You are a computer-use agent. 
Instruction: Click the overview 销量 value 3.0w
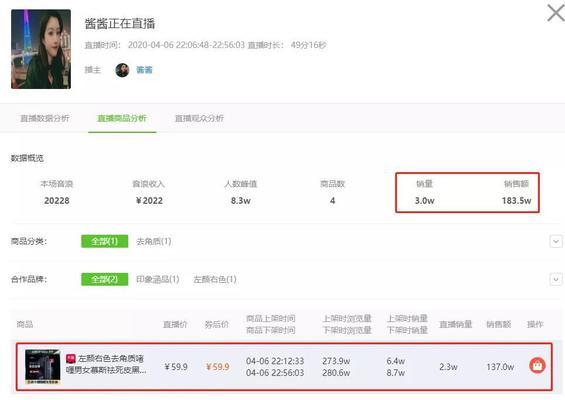point(424,201)
